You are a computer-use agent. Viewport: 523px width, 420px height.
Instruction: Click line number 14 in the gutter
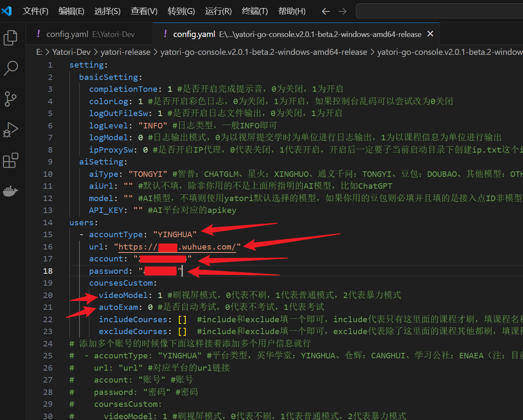[48, 223]
